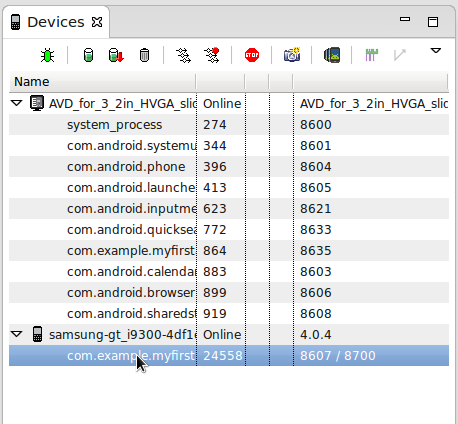
Task: Click the 4.0.4 Android version text
Action: (x=316, y=335)
